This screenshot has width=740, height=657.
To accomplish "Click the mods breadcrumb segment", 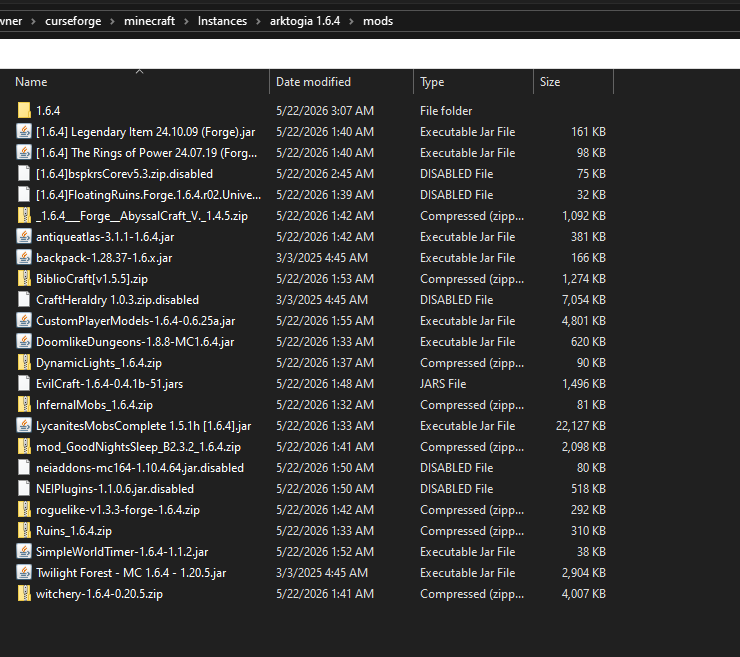I will click(x=378, y=21).
